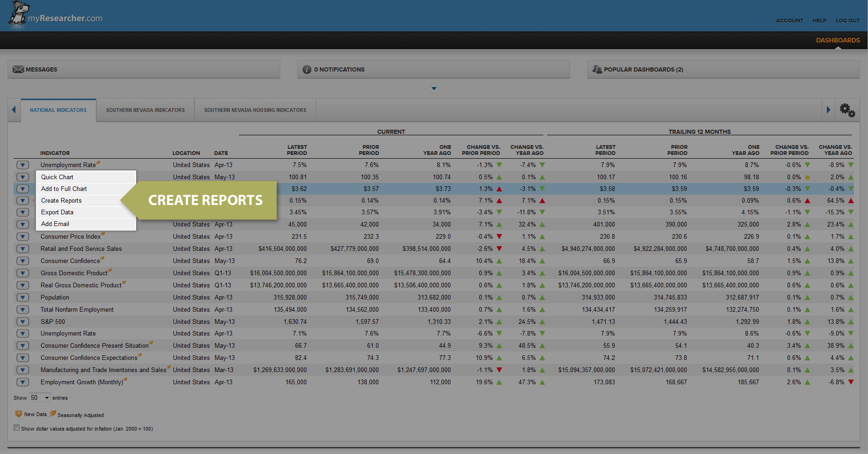Open the row menu for Manufacturing and Trade Inventories
Screen dimensions: 868x454
pyautogui.click(x=22, y=370)
